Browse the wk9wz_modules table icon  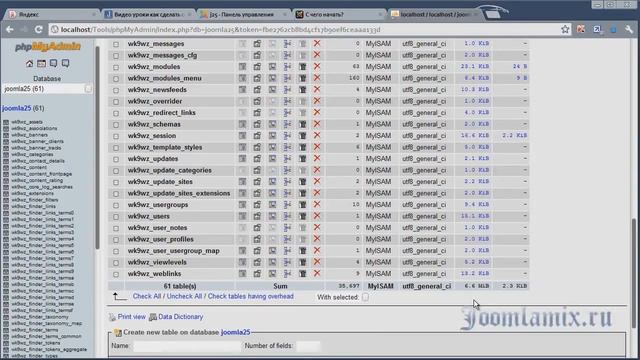tap(242, 67)
